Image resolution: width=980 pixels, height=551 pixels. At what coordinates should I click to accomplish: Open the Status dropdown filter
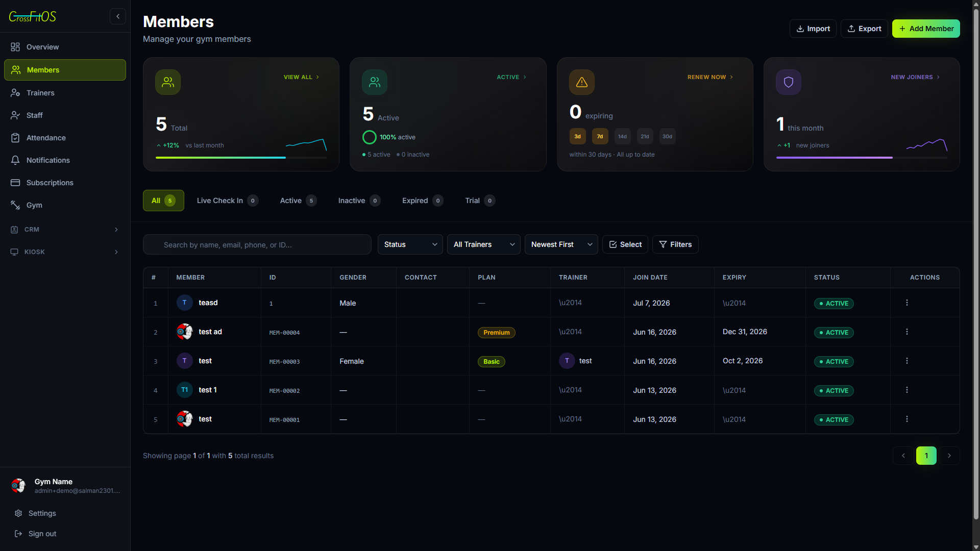point(410,244)
